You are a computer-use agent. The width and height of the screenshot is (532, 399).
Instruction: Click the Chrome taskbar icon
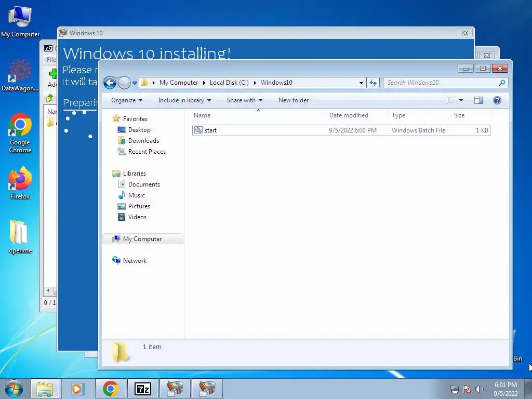pyautogui.click(x=110, y=389)
